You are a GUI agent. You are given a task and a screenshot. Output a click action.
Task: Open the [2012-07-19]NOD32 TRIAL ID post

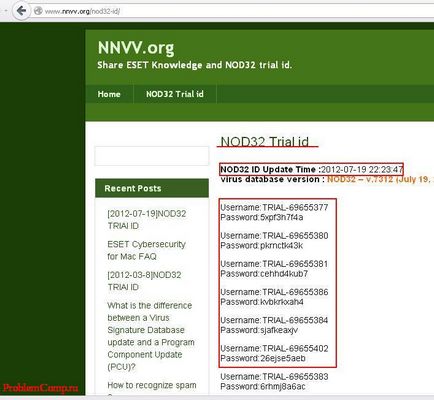pos(147,220)
